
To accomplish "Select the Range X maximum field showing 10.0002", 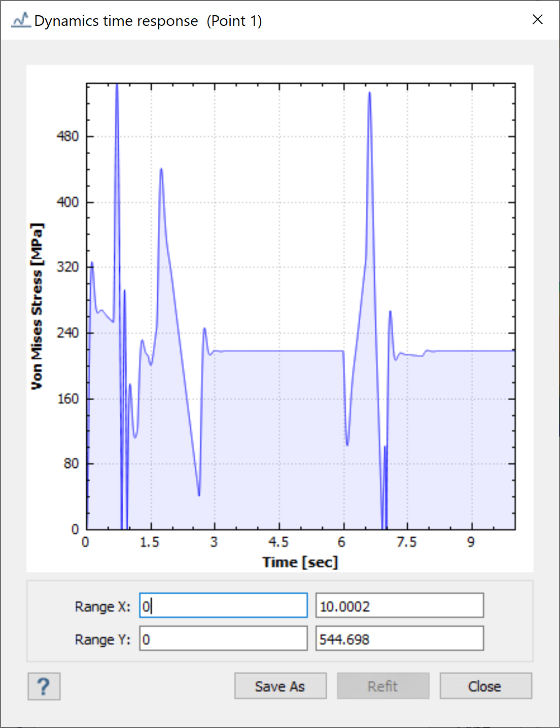I will point(399,606).
